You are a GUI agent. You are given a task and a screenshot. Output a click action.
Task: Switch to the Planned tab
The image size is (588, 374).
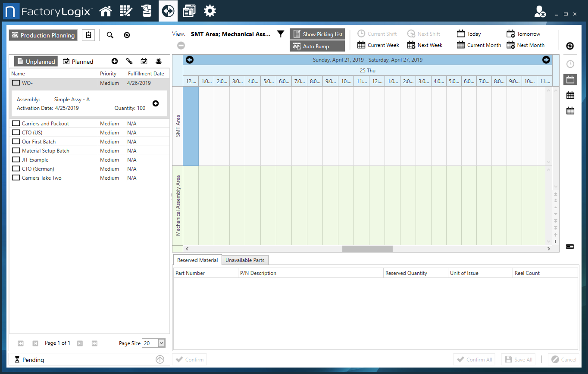(78, 61)
